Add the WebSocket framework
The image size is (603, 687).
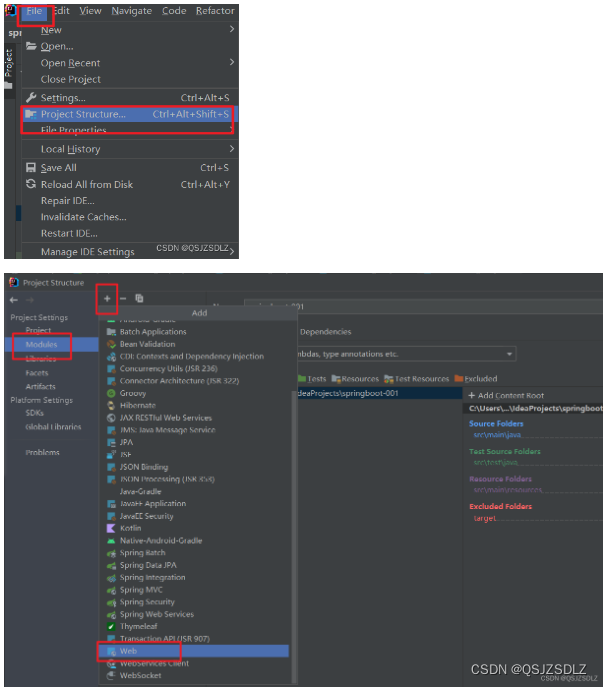point(140,675)
